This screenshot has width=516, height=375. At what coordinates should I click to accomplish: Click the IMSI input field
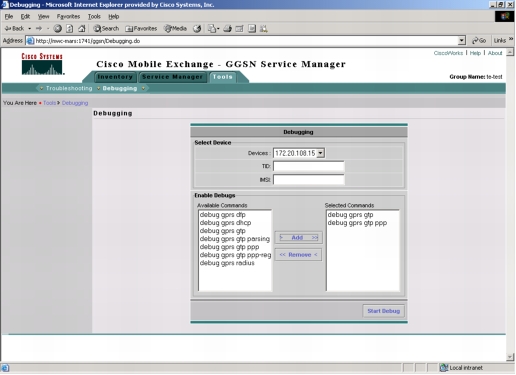click(x=309, y=180)
